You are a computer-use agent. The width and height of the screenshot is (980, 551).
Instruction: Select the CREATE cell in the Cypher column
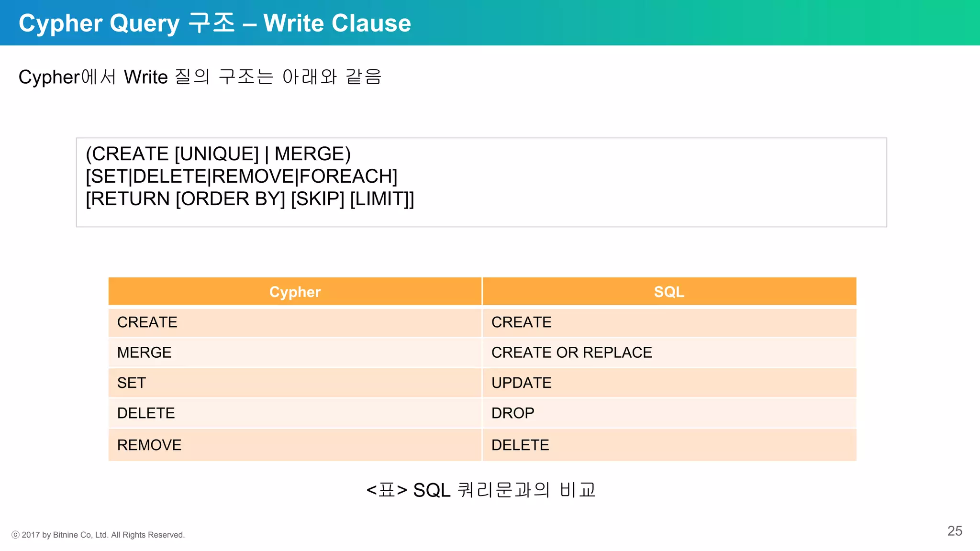(295, 322)
